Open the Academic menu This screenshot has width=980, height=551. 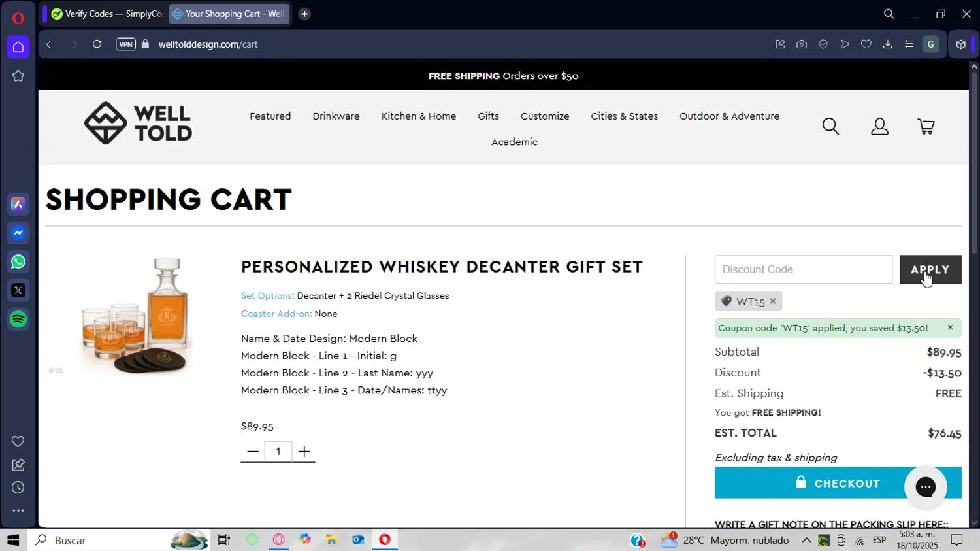click(x=514, y=142)
